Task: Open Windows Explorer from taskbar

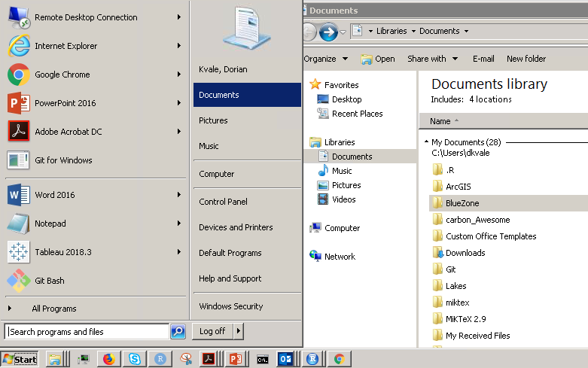Action: [x=55, y=359]
